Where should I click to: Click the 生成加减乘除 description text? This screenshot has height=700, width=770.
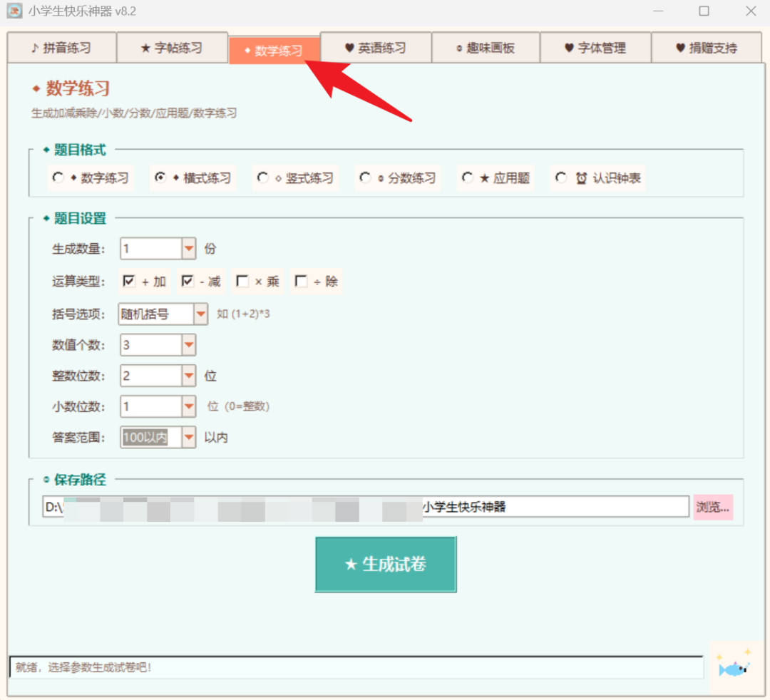[134, 113]
